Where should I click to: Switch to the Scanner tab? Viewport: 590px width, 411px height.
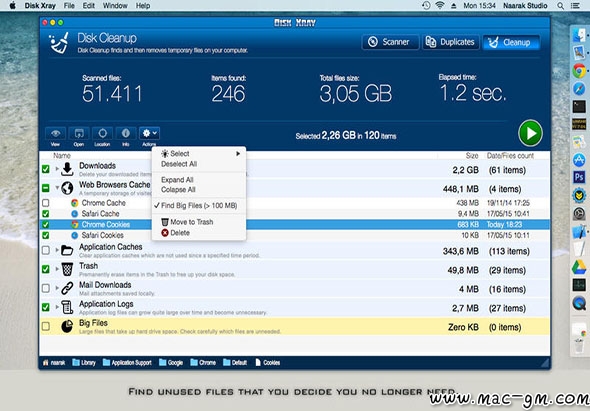[390, 42]
